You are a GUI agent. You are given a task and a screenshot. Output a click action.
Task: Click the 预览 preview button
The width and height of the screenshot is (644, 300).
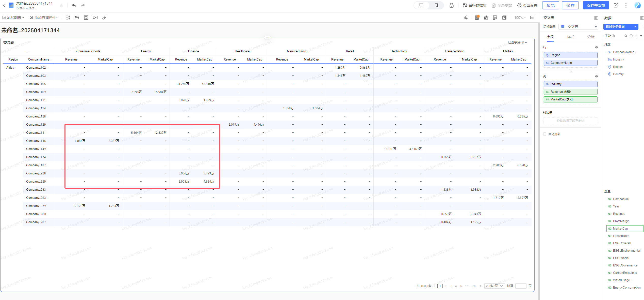551,5
